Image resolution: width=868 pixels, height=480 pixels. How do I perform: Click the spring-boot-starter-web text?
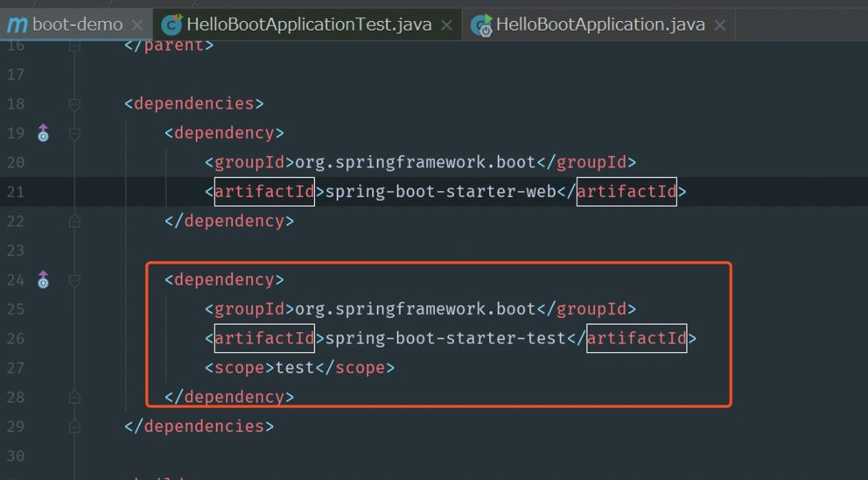tap(441, 192)
